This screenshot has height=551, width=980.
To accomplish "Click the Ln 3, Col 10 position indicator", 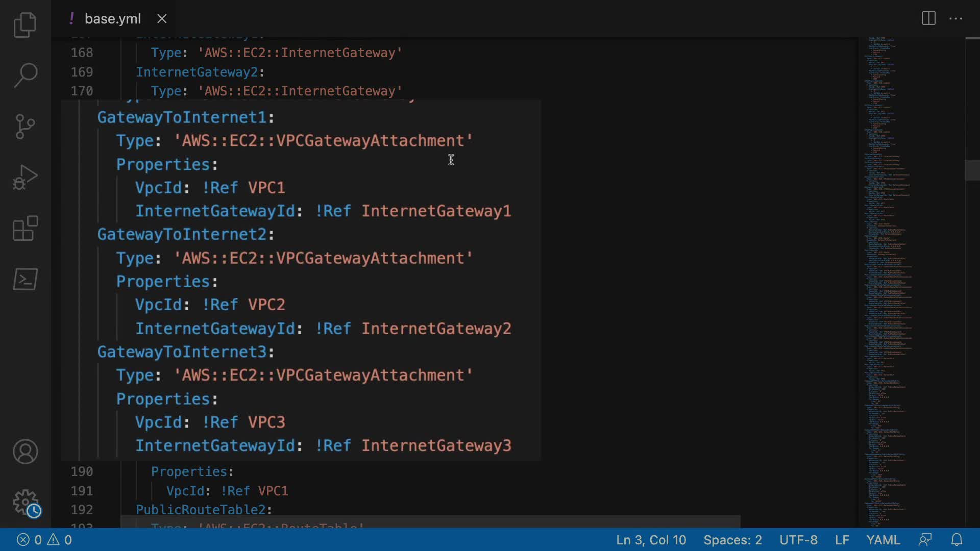I will tap(651, 540).
